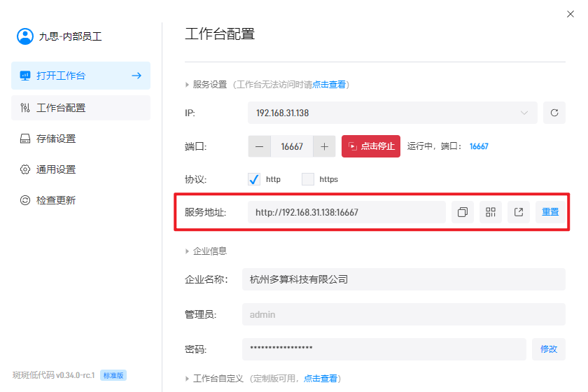The image size is (588, 392).
Task: Show QR code for service address
Action: [x=491, y=212]
